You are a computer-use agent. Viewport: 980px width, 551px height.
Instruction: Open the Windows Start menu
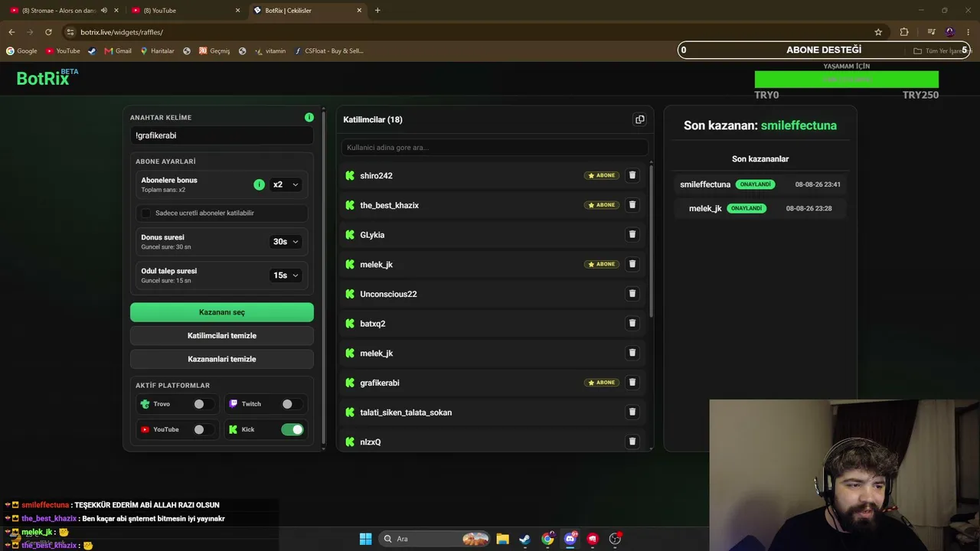tap(365, 539)
